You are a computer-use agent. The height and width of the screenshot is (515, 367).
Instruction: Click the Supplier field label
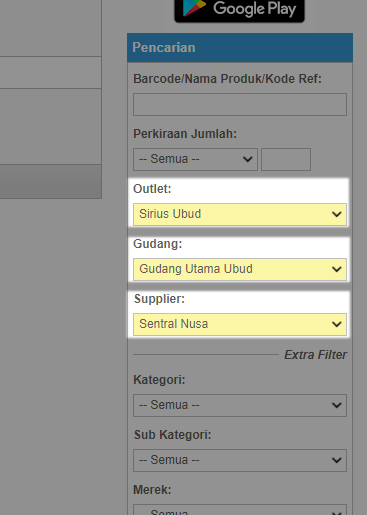(159, 299)
